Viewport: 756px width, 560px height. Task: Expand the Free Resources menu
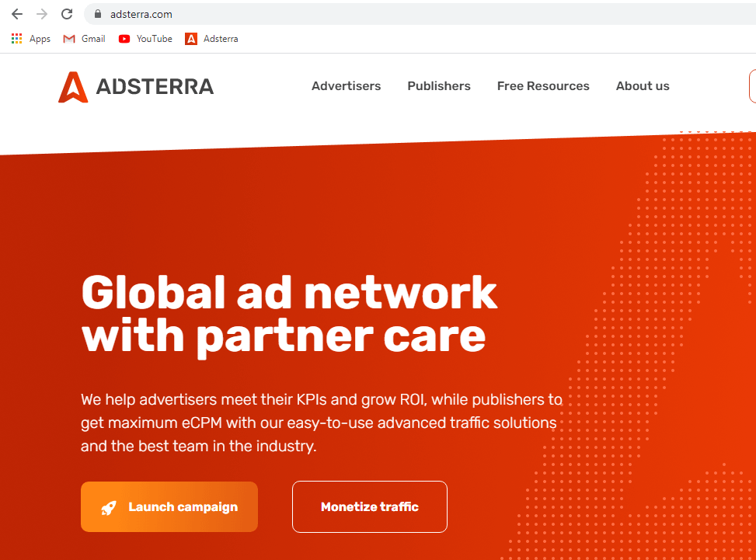tap(543, 85)
